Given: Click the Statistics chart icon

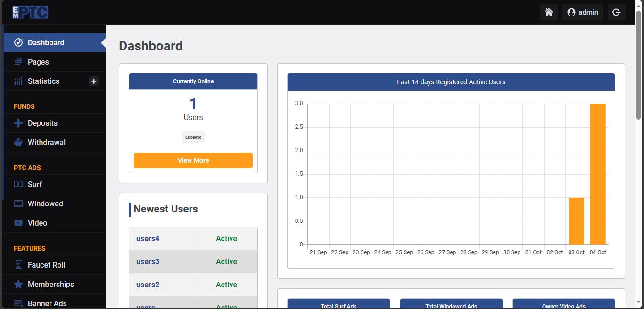Looking at the screenshot, I should [x=18, y=81].
